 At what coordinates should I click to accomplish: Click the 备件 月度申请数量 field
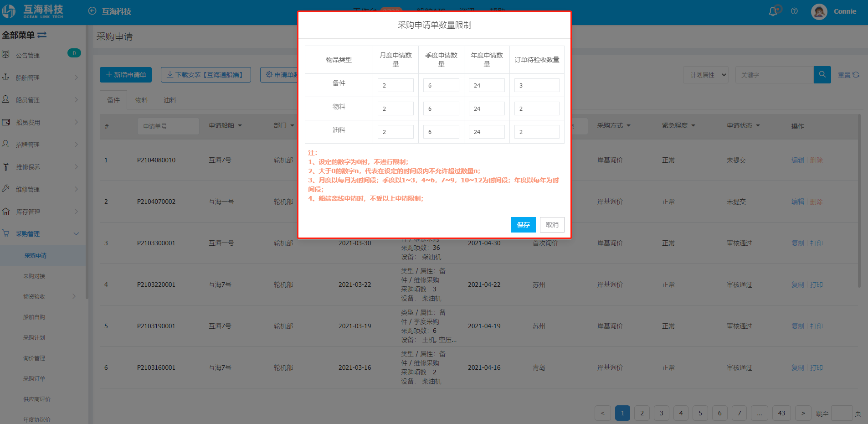tap(395, 85)
